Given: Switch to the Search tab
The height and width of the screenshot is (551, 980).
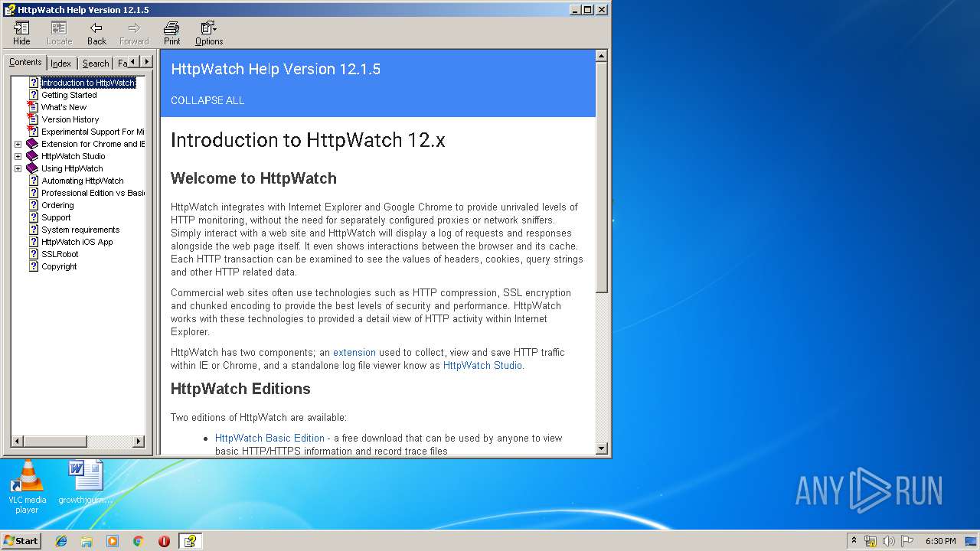Looking at the screenshot, I should (x=96, y=64).
